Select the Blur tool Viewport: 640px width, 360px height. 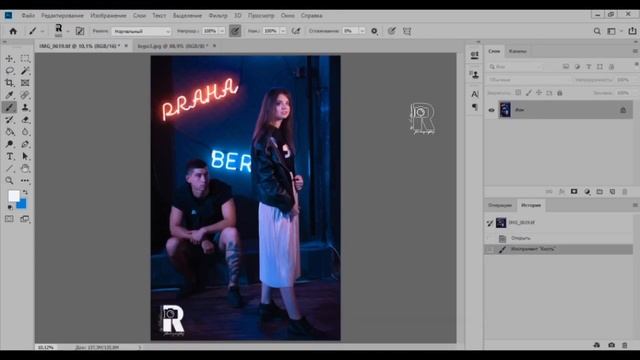(25, 132)
